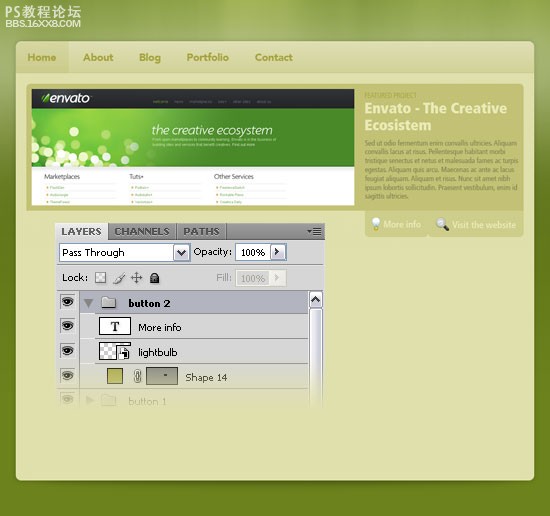Switch to the Paths tab
550x516 pixels.
pos(201,232)
